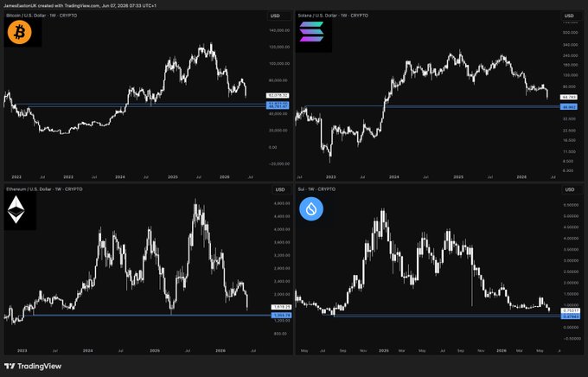Click the white 0.75 price label on Sui chart
588x377 pixels.
(571, 310)
